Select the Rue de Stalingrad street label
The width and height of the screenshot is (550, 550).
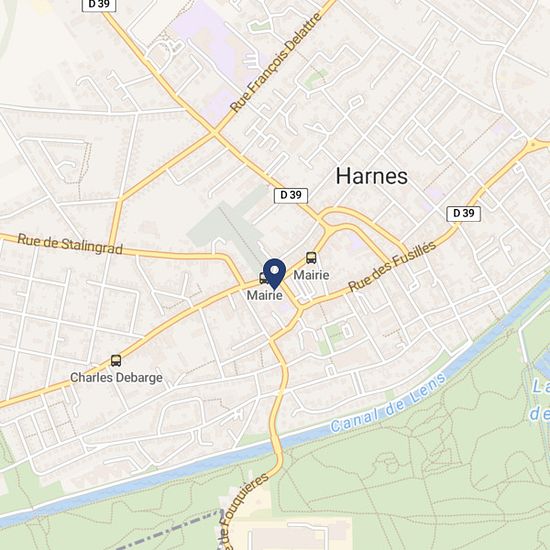[70, 244]
